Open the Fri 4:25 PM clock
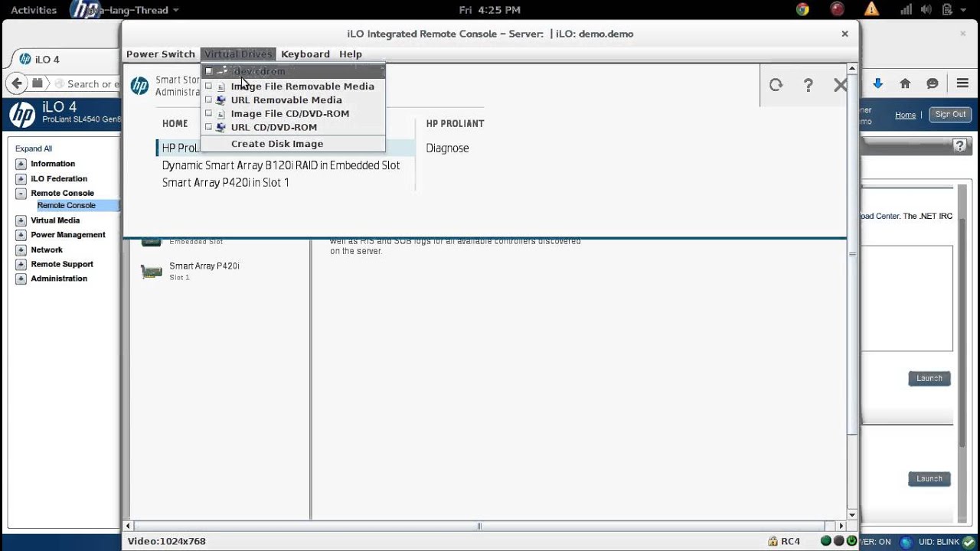This screenshot has width=980, height=551. pos(489,10)
